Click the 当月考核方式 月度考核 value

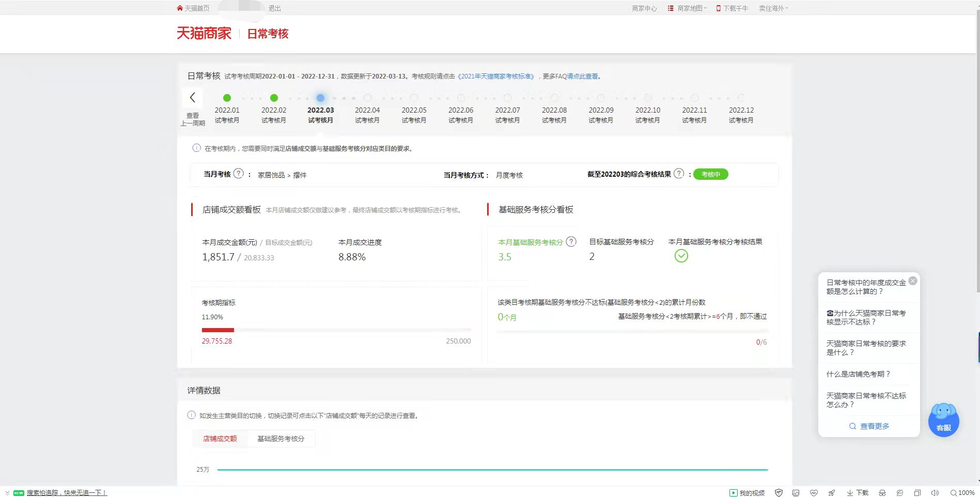pyautogui.click(x=509, y=175)
